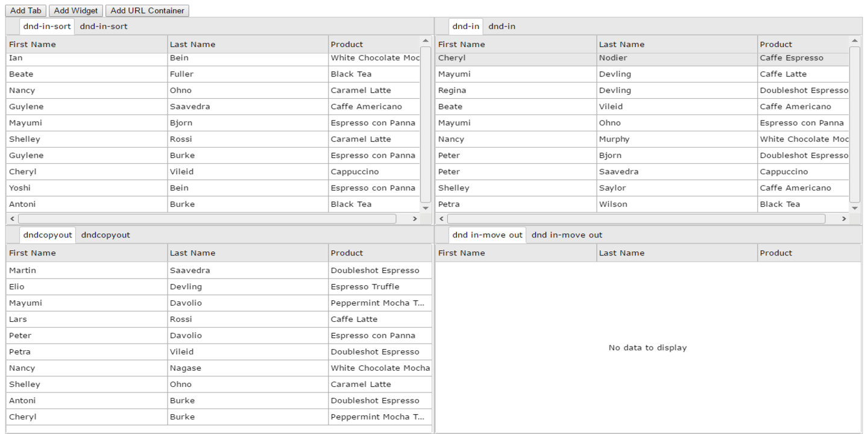868x434 pixels.
Task: Click the Add Widget button
Action: pyautogui.click(x=76, y=11)
